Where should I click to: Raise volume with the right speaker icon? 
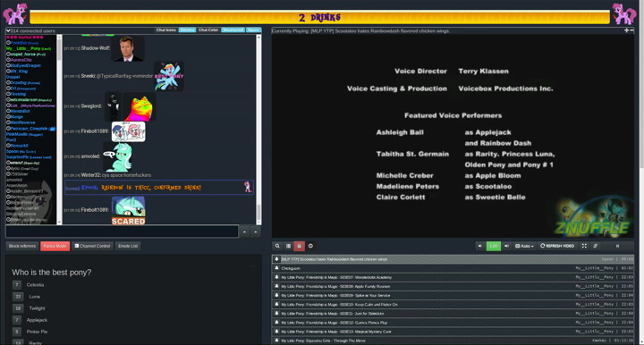tap(507, 246)
